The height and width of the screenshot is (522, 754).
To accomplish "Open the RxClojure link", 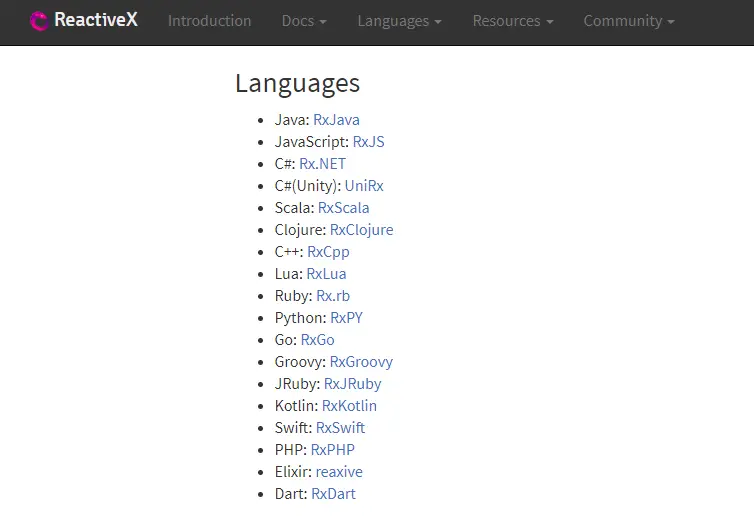I will [x=361, y=230].
